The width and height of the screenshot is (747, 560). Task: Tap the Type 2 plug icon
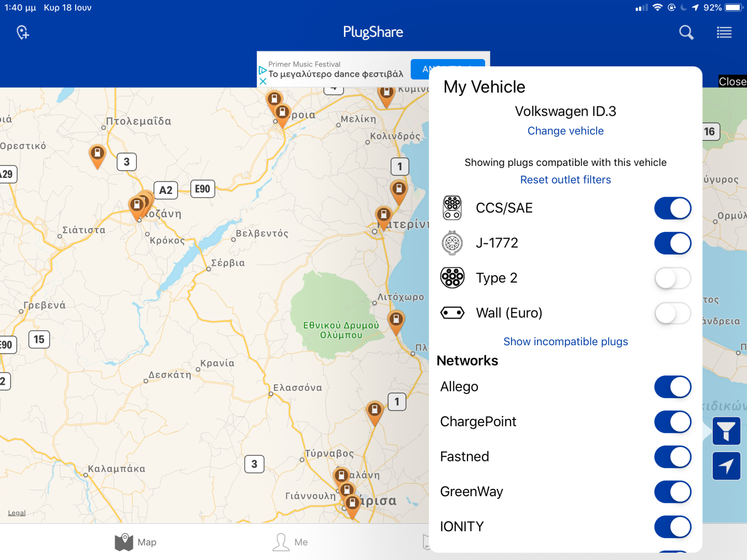click(x=452, y=278)
